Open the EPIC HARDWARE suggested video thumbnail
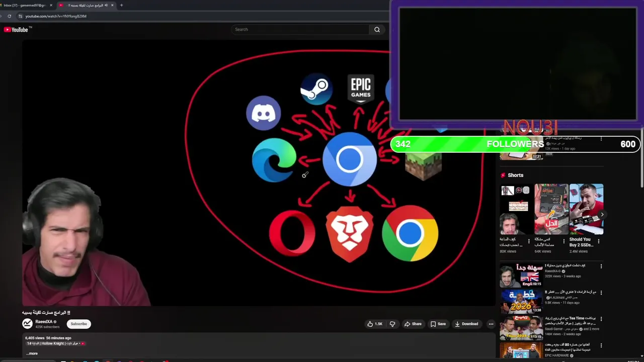 tap(521, 350)
